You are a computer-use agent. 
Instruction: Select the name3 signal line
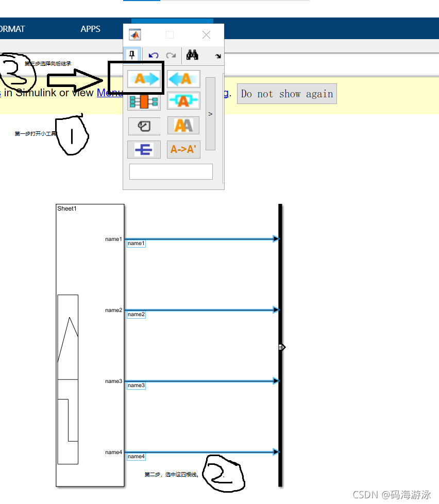[201, 381]
